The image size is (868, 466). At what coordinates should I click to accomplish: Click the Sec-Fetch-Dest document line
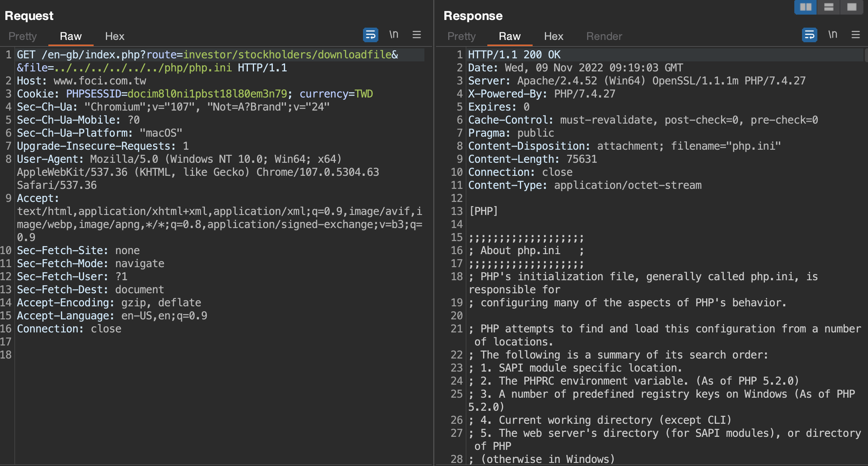(91, 289)
